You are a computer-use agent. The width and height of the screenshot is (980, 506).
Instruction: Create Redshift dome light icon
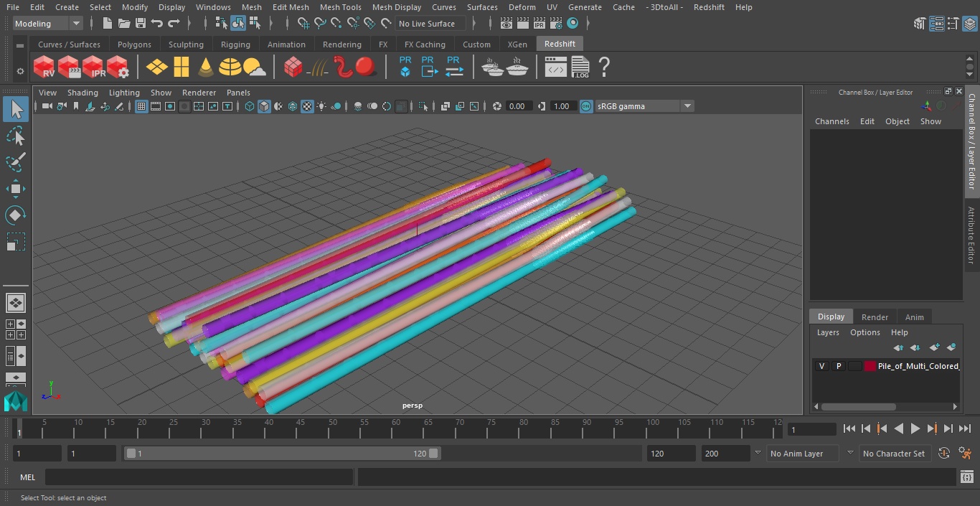click(x=230, y=67)
